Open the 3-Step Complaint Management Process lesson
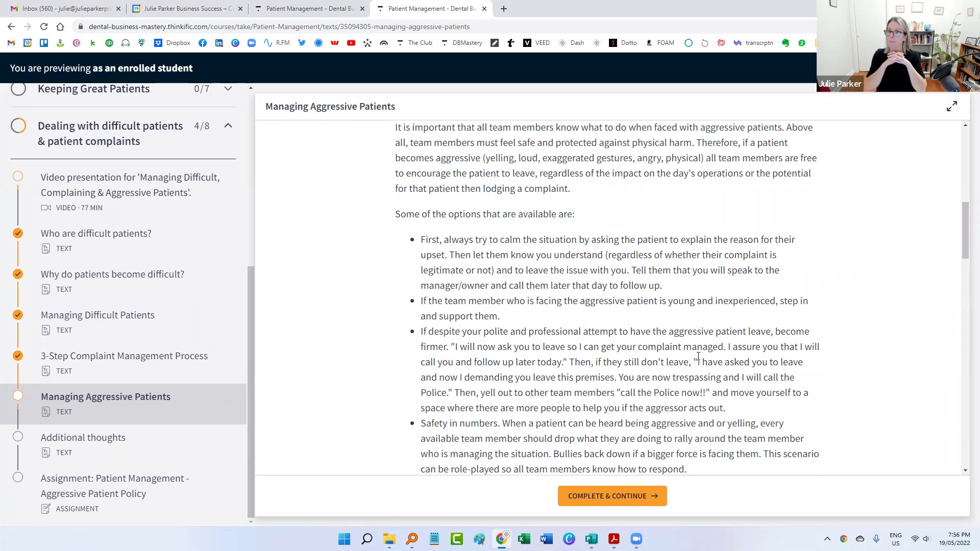 click(x=124, y=356)
